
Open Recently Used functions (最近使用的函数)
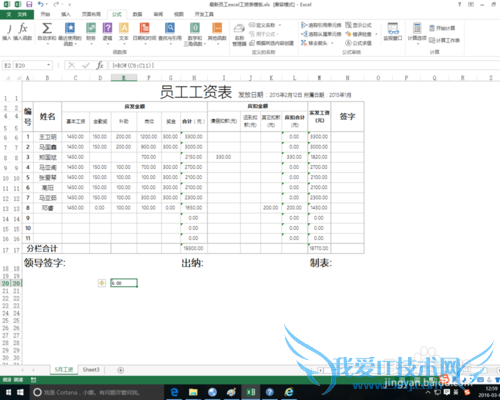coord(70,33)
